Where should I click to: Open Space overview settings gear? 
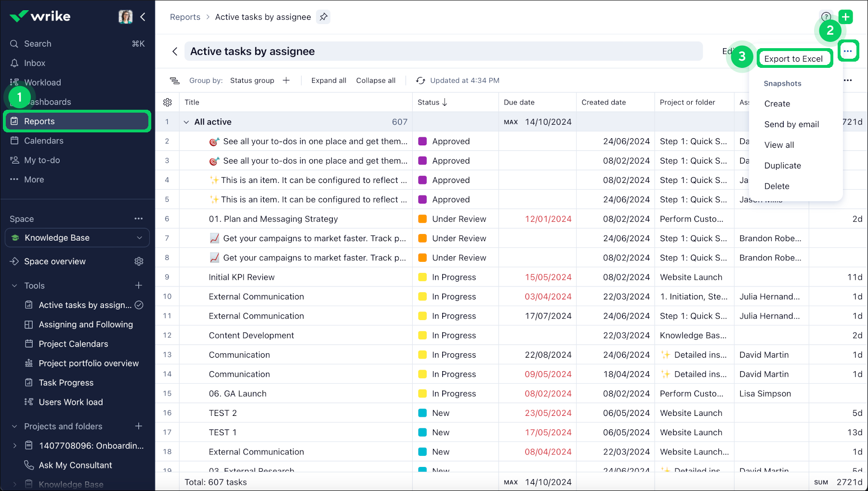(x=139, y=261)
